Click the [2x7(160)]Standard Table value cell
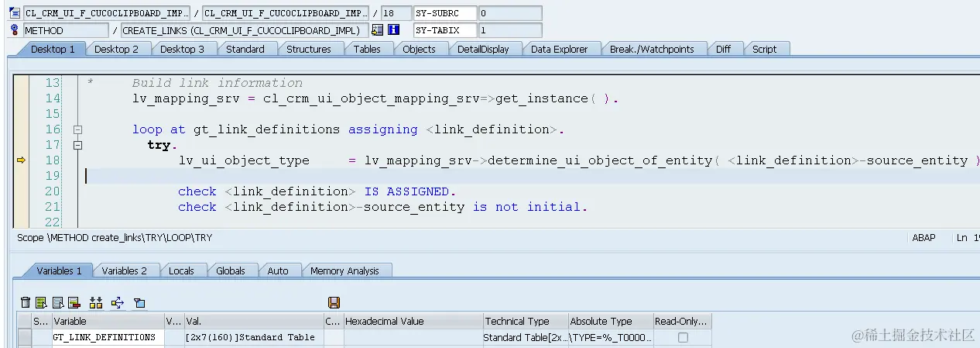 pos(254,337)
